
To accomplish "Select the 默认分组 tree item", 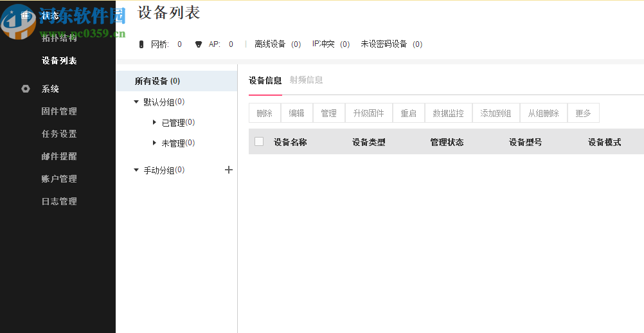I will coord(164,102).
